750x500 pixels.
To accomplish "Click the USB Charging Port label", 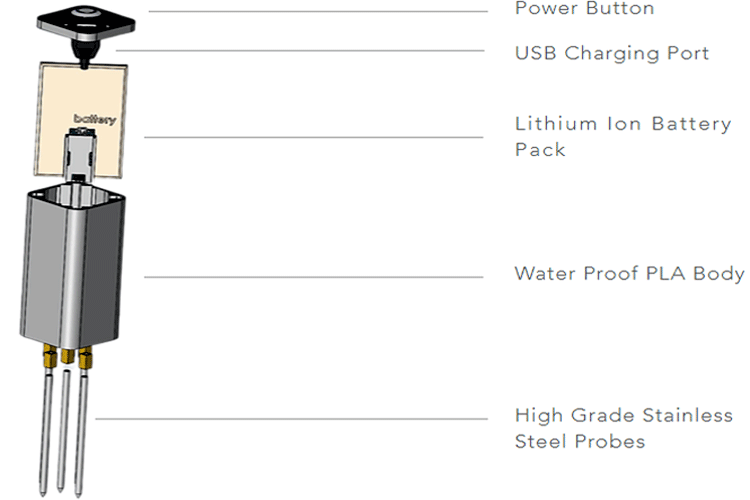I will (x=611, y=53).
